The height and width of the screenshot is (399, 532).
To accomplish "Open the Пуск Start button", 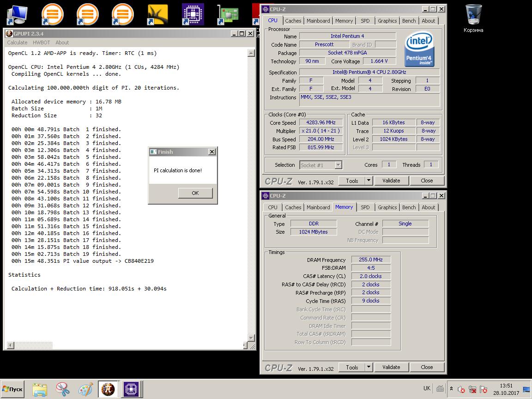I will tap(12, 389).
